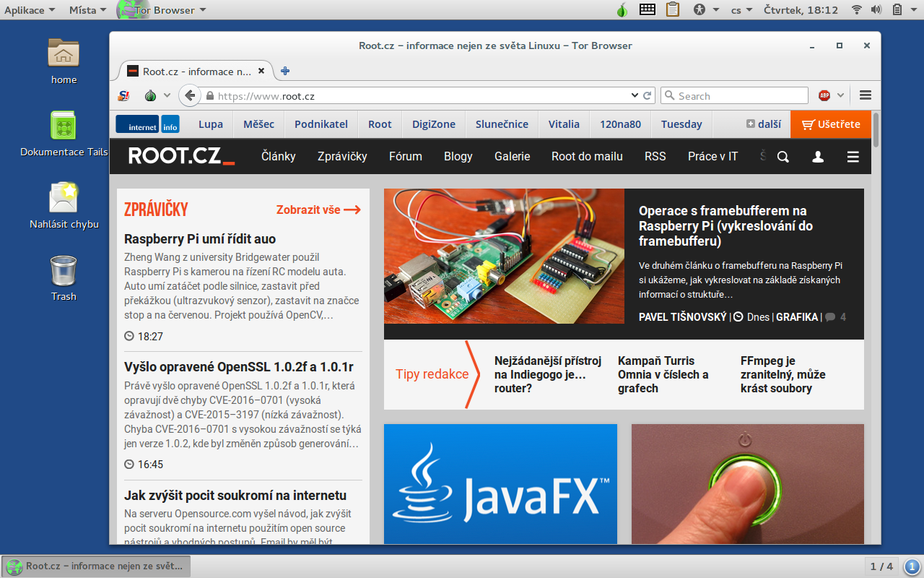The height and width of the screenshot is (578, 924).
Task: Open the 'Raspberry Pi umí řídit auo' headline
Action: [200, 239]
